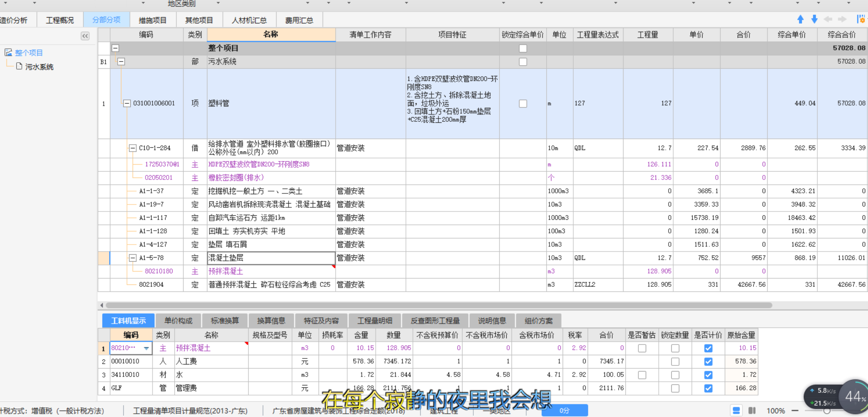Image resolution: width=868 pixels, height=417 pixels.
Task: Click the zoom out minus icon
Action: [x=795, y=410]
